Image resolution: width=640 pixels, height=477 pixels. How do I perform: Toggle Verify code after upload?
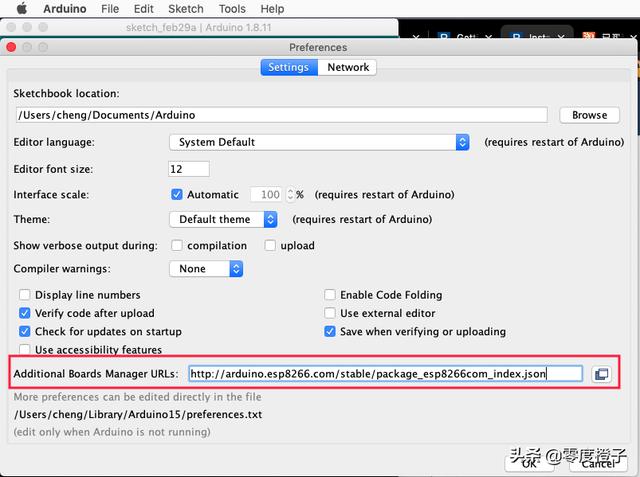tap(24, 313)
